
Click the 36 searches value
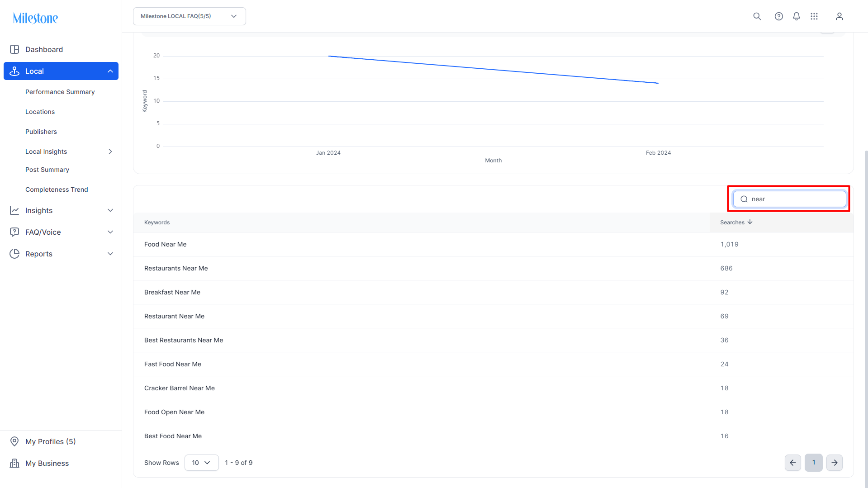(724, 340)
